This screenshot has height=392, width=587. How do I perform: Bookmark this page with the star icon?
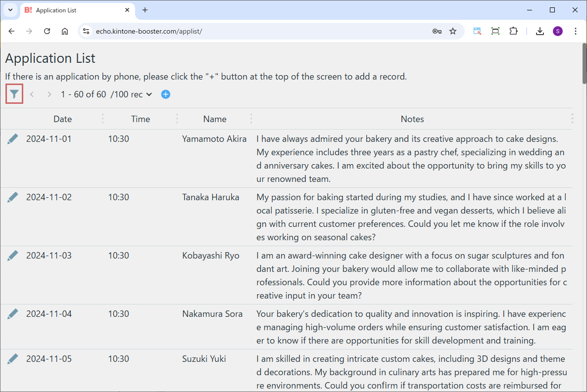coord(452,31)
